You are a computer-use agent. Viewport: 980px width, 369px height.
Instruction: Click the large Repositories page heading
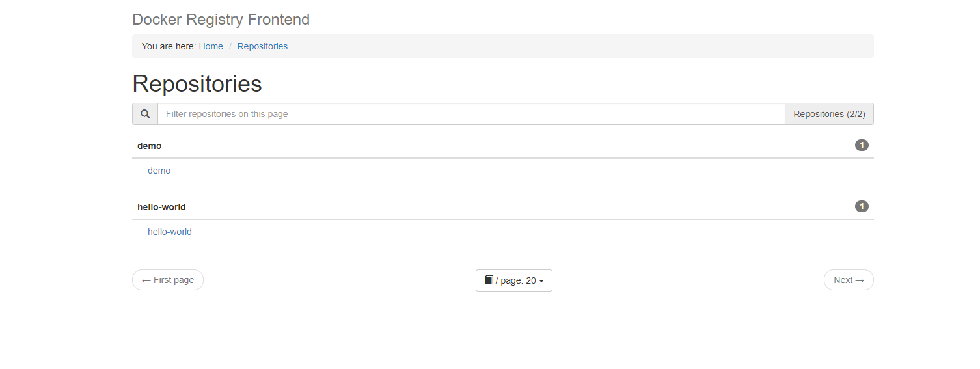[197, 84]
